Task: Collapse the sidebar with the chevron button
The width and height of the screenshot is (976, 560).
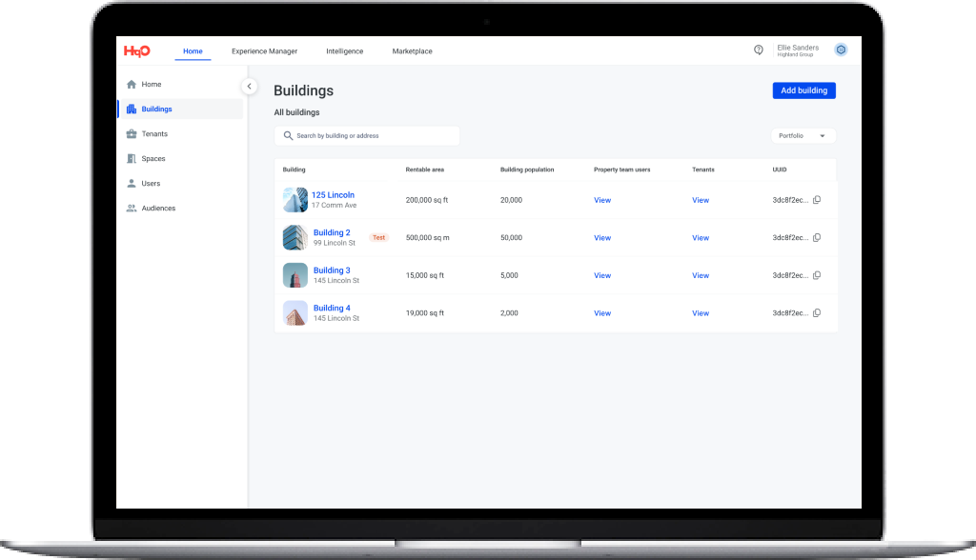Action: 250,87
